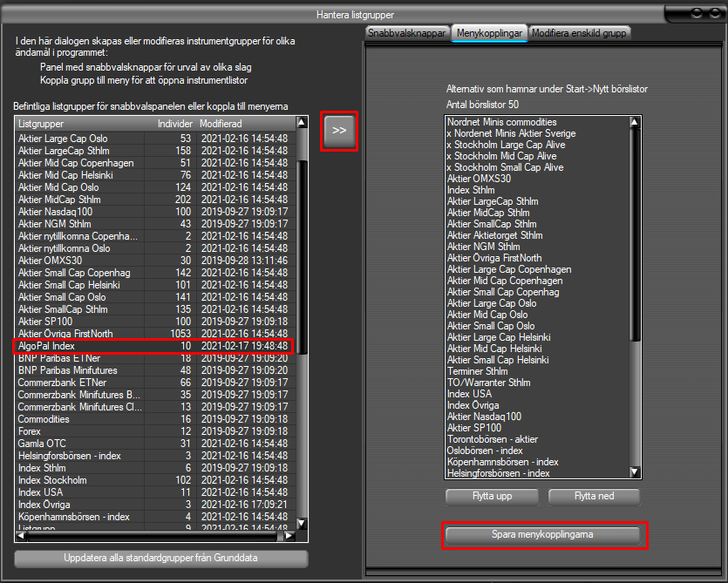Open the Snabbvalsknappar tab
728x583 pixels.
406,32
